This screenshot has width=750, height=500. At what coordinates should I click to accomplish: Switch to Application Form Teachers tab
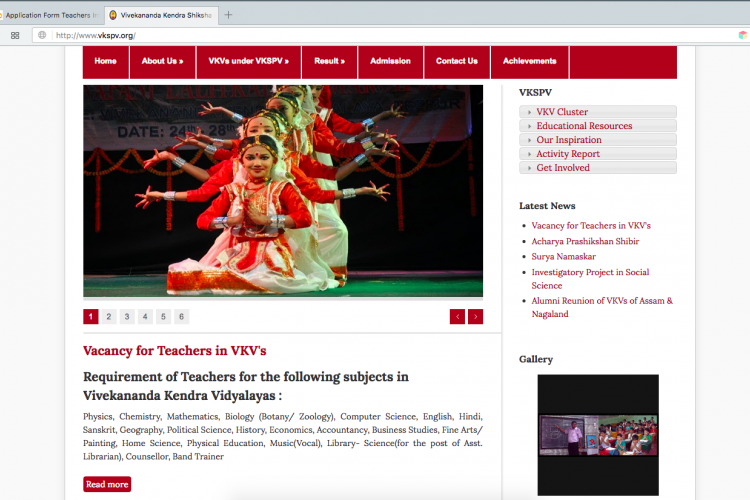pyautogui.click(x=50, y=15)
